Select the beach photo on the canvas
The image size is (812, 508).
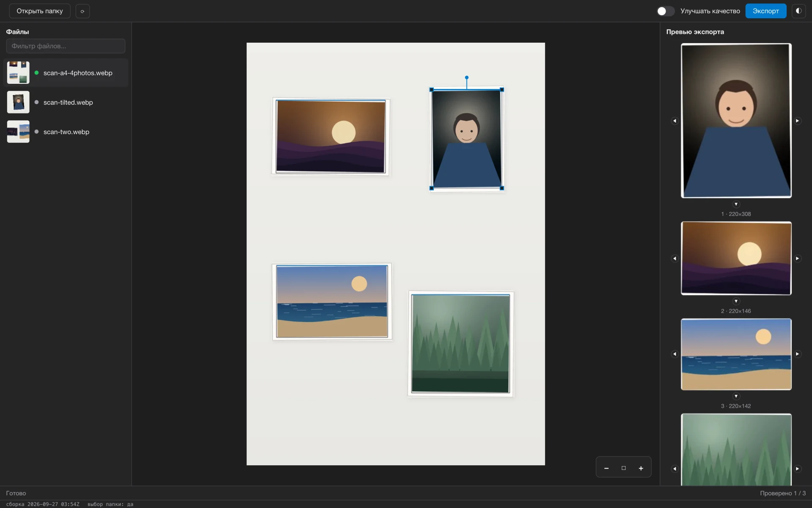(332, 301)
